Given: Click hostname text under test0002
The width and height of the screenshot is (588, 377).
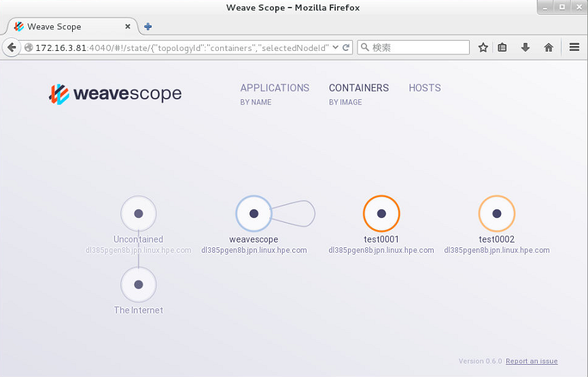Looking at the screenshot, I should pos(497,250).
